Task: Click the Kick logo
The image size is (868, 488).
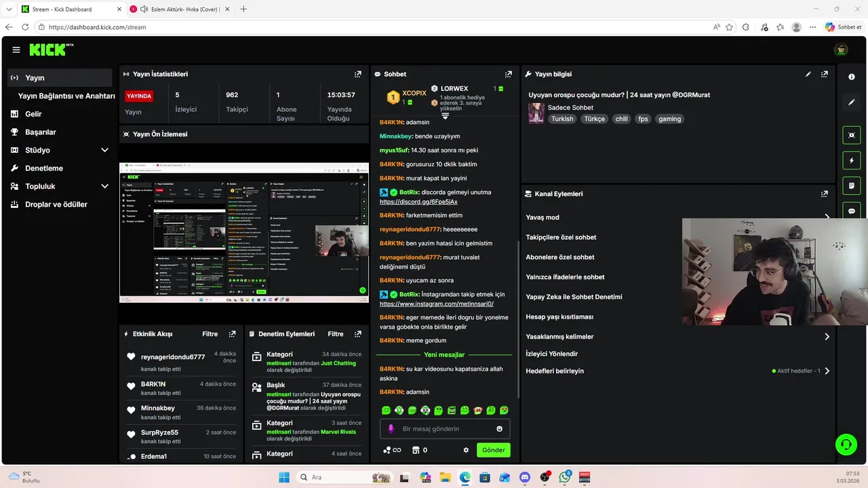Action: 52,49
